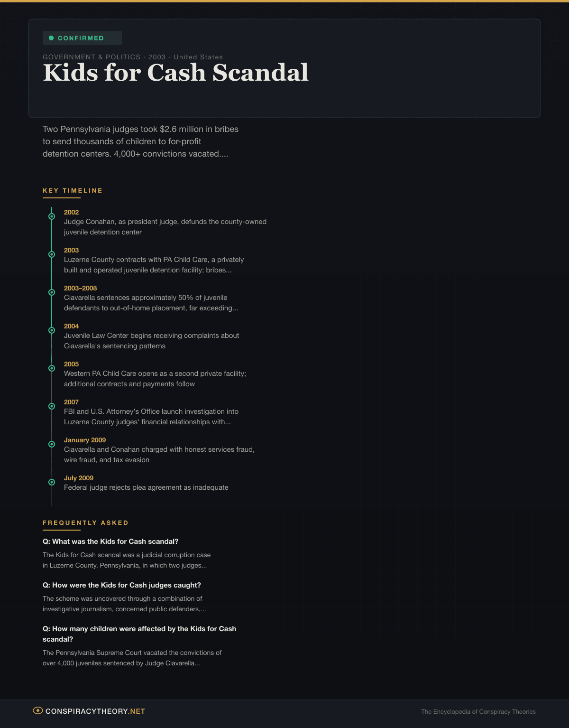The height and width of the screenshot is (728, 569).
Task: Click the July 2009 timeline node
Action: coord(52,482)
